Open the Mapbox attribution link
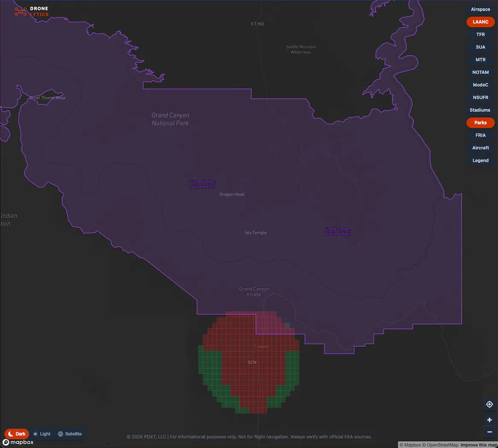Screen dimensions: 498x448 (x=410, y=445)
